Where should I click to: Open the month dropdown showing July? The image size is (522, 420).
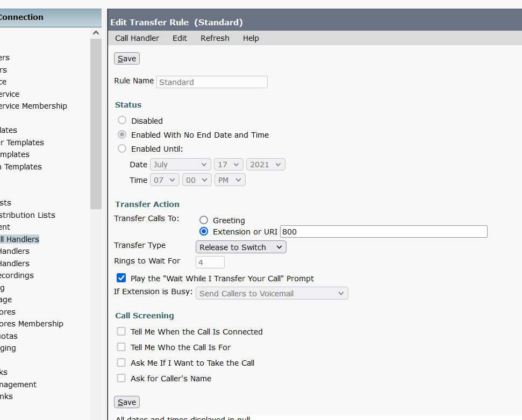tap(180, 164)
